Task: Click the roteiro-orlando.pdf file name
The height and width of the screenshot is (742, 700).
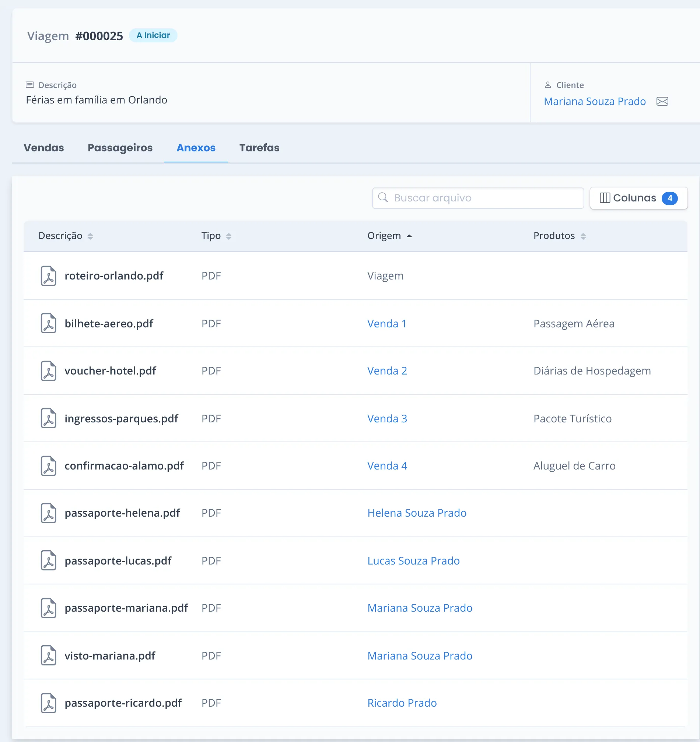Action: click(114, 276)
